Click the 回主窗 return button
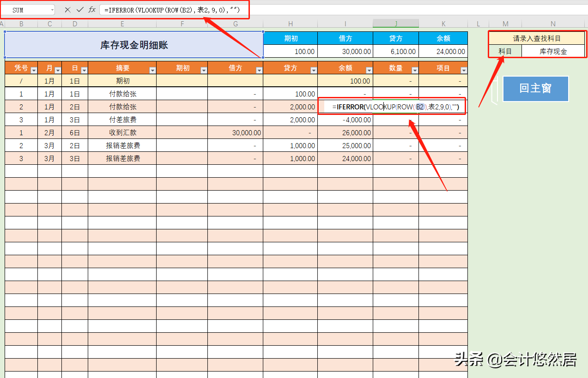Viewport: 588px width, 378px height. click(535, 89)
